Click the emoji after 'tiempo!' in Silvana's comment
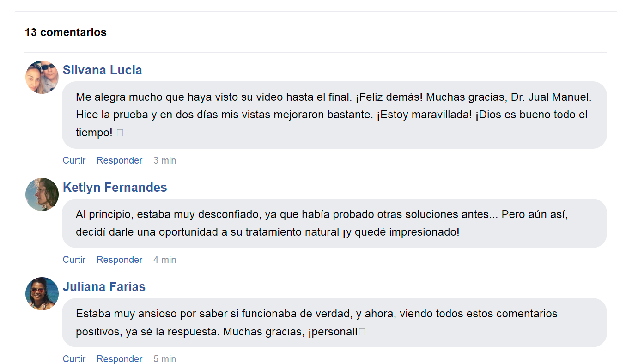632x364 pixels. pyautogui.click(x=120, y=133)
